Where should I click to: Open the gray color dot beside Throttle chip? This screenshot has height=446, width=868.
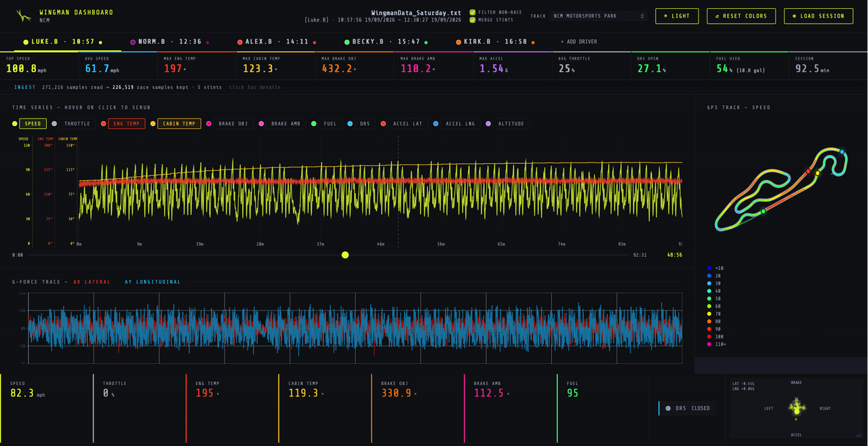(x=56, y=124)
